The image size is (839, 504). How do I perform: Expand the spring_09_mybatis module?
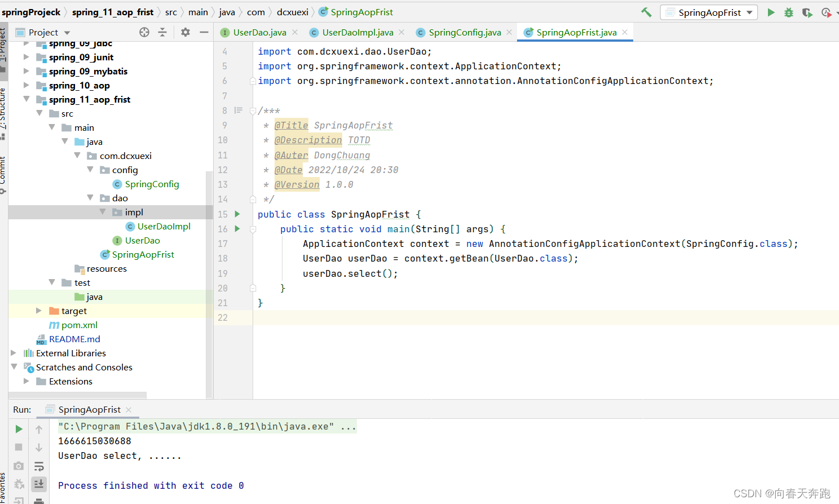(x=26, y=71)
